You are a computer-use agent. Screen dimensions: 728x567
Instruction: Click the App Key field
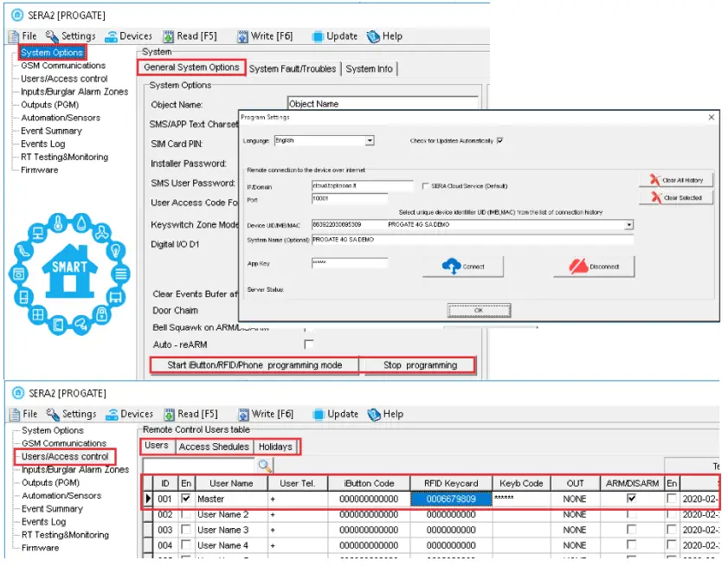[x=349, y=263]
